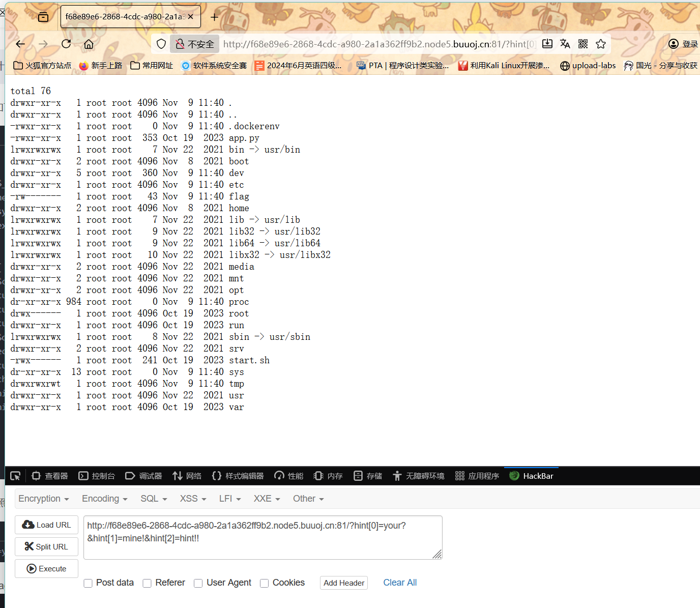Open the QR code generator icon

tap(583, 44)
